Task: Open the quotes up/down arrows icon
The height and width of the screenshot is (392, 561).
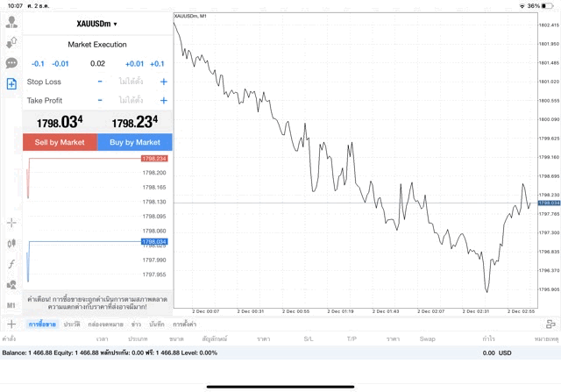Action: (x=11, y=42)
